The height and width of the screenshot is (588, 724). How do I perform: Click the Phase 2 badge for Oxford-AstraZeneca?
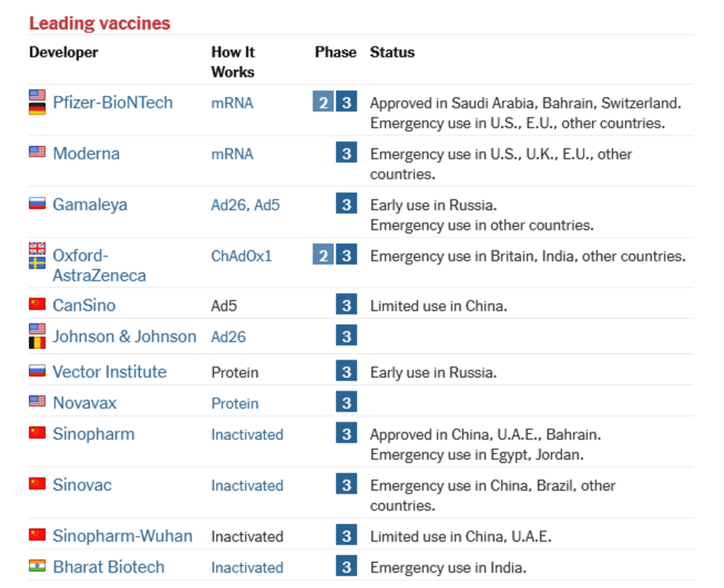[323, 255]
